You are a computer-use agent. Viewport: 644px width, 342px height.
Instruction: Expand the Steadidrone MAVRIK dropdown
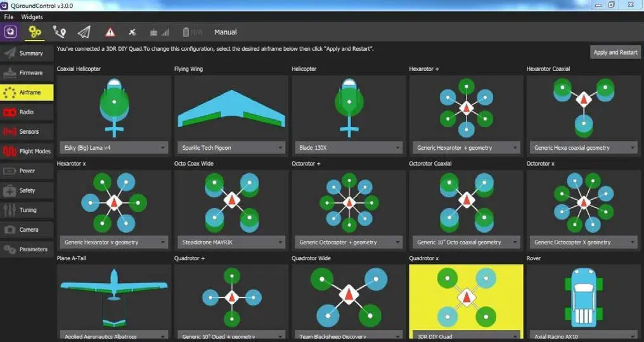coord(231,242)
